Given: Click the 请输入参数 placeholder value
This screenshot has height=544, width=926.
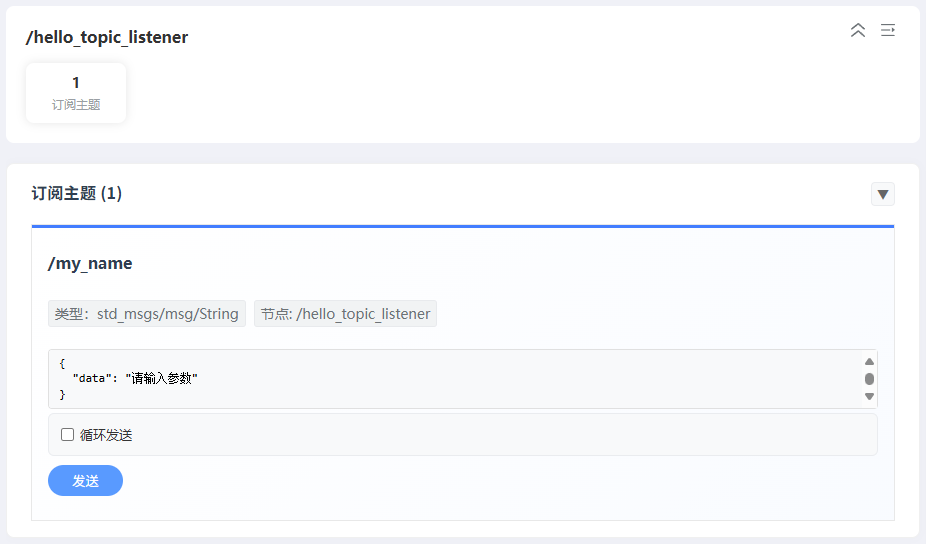Looking at the screenshot, I should click(x=161, y=379).
